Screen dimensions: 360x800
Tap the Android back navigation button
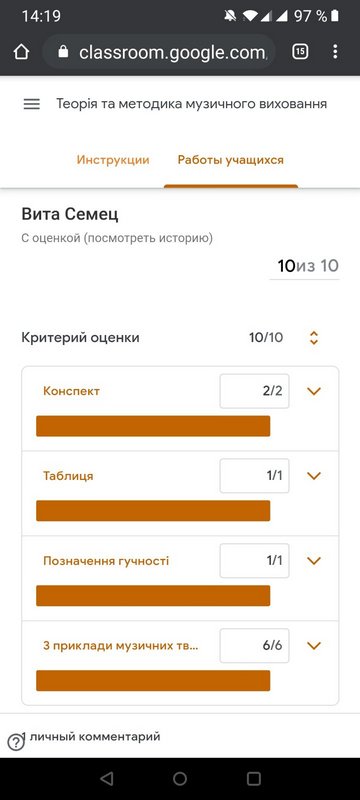[x=107, y=778]
